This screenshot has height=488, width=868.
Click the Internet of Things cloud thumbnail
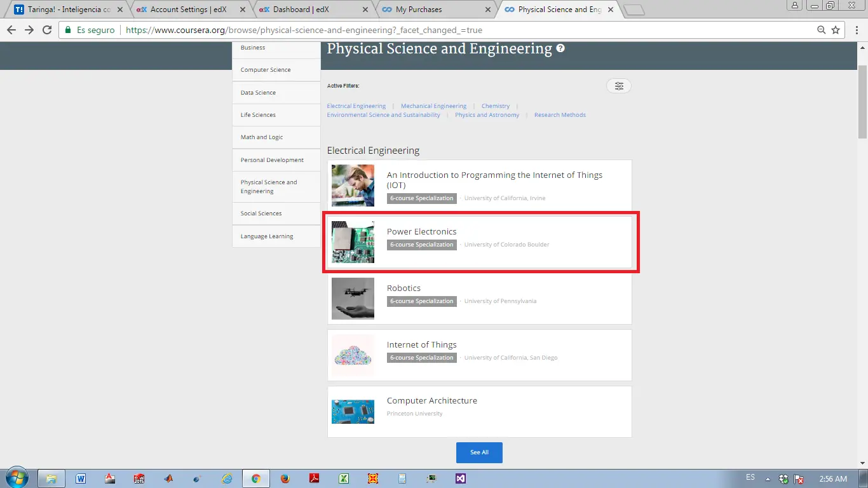click(353, 355)
